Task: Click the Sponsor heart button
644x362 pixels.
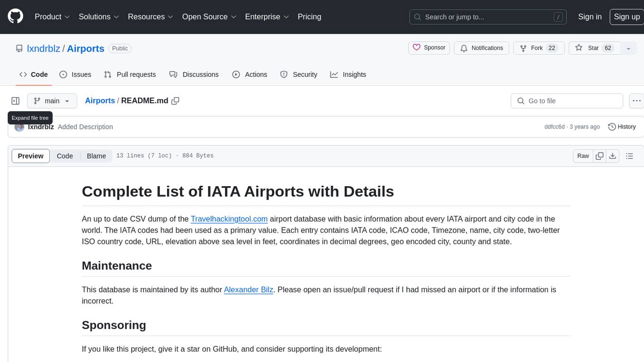Action: [429, 48]
